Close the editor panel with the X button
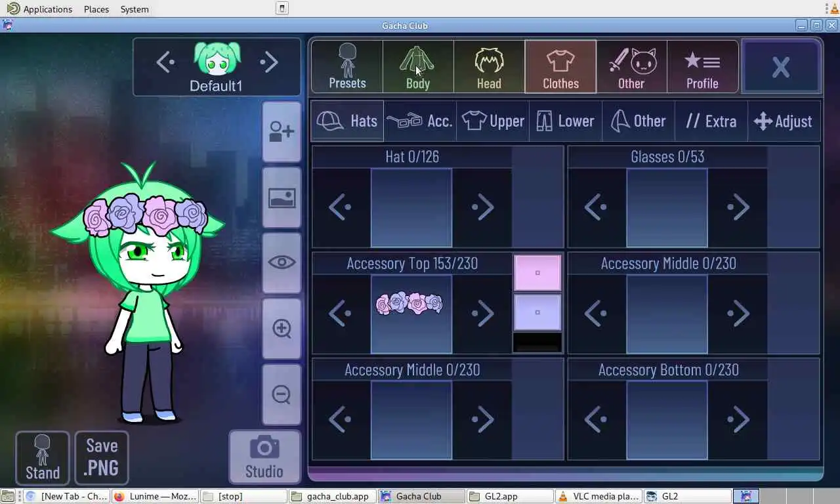This screenshot has height=504, width=840. 781,67
